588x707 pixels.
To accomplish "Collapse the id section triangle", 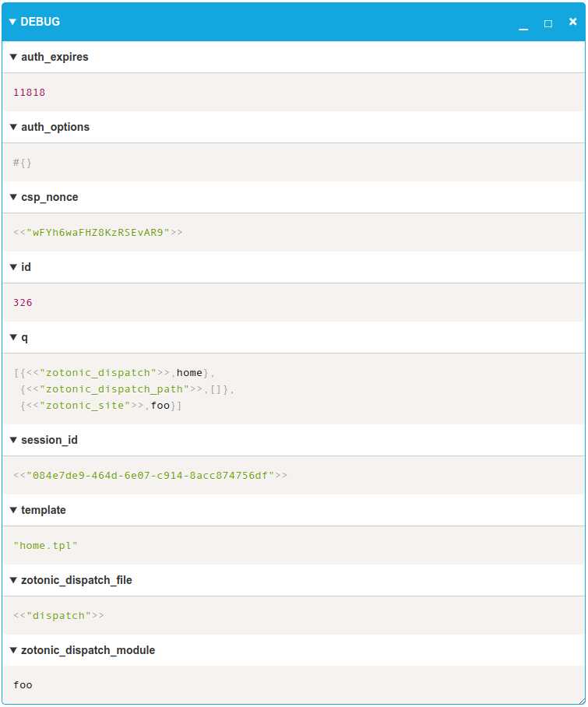I will 13,267.
